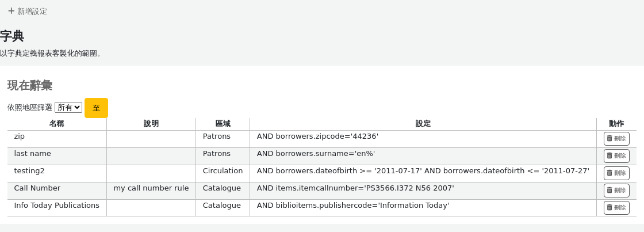Image resolution: width=644 pixels, height=232 pixels.
Task: Click trash icon in testing2 row
Action: (609, 173)
